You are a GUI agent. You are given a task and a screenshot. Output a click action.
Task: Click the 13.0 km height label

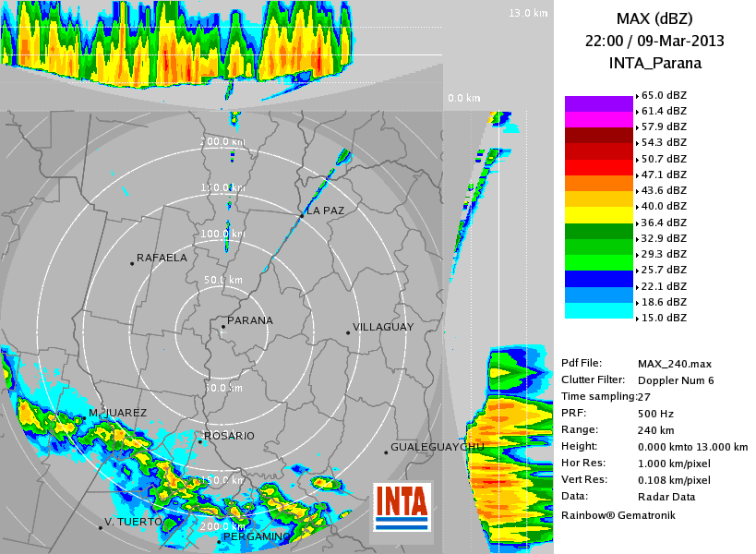tap(528, 13)
